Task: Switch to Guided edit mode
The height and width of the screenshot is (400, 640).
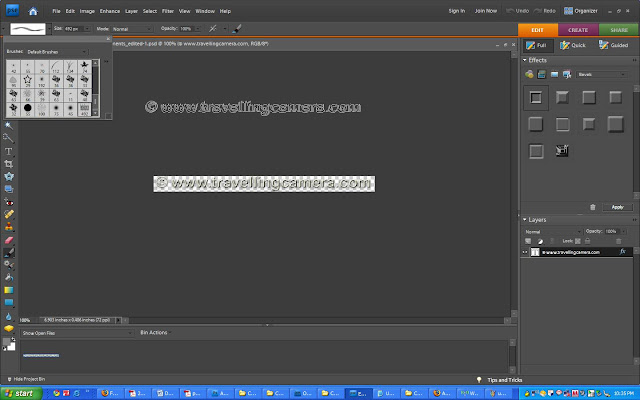Action: tap(613, 45)
